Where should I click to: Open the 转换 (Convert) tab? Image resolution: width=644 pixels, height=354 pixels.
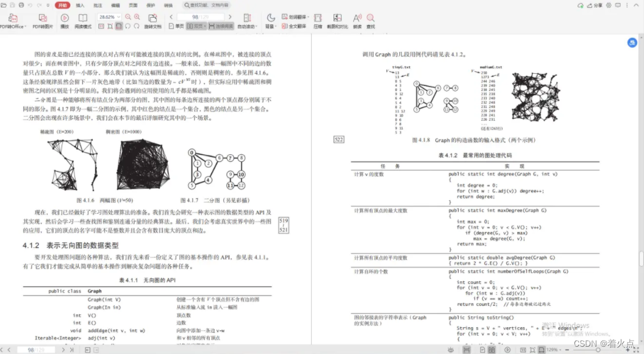168,5
